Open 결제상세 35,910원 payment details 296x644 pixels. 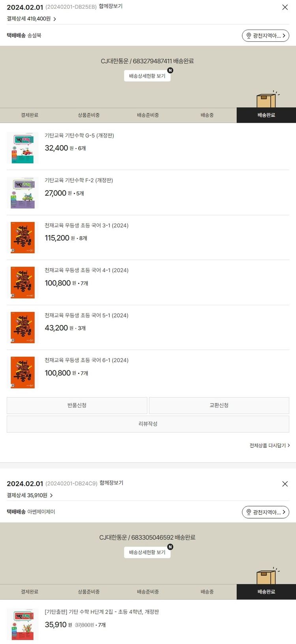coord(30,495)
